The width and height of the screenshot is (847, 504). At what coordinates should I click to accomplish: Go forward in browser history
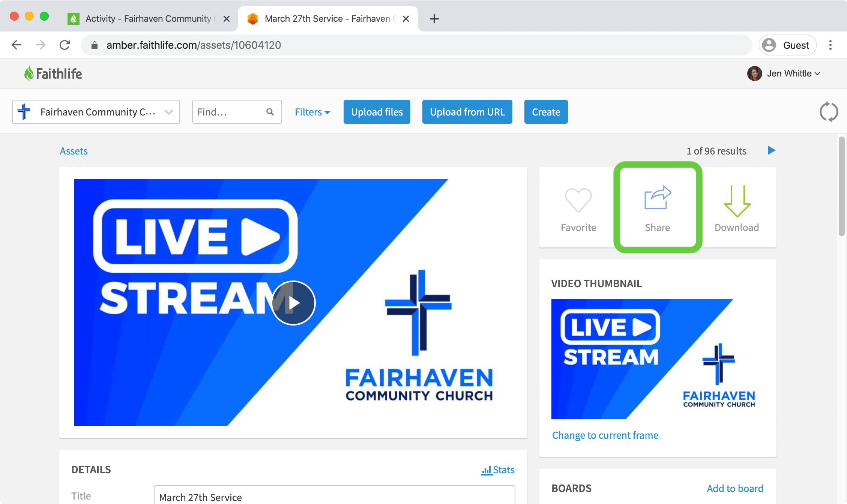point(41,45)
